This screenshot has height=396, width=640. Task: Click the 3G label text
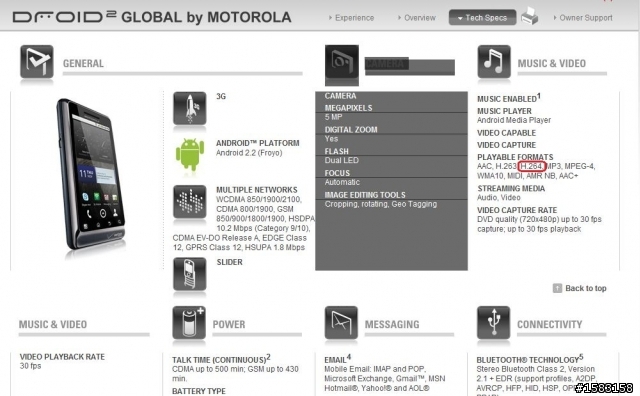pyautogui.click(x=221, y=96)
